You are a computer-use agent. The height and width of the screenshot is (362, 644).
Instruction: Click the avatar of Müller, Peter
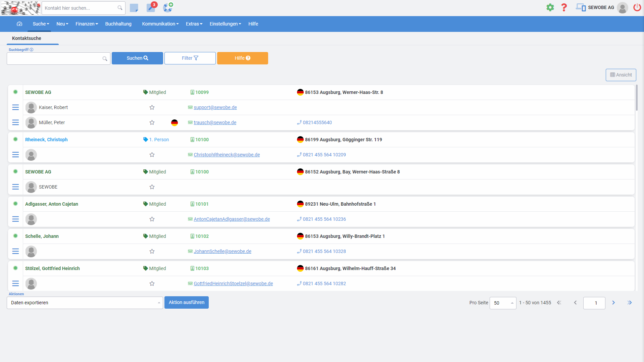click(x=31, y=122)
